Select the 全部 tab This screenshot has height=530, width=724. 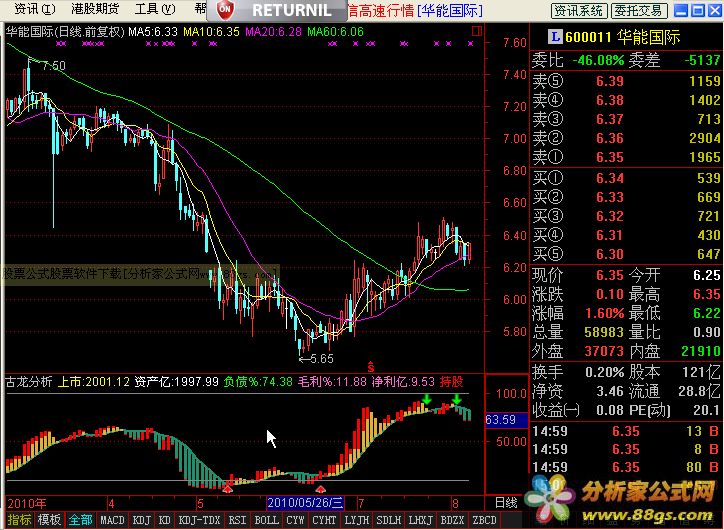[80, 520]
